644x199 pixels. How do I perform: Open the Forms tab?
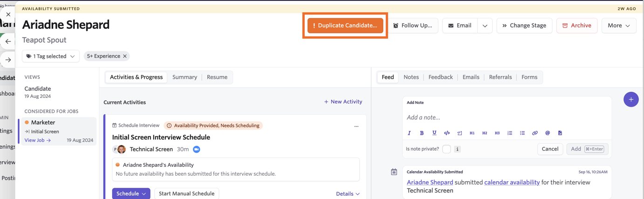click(x=529, y=77)
